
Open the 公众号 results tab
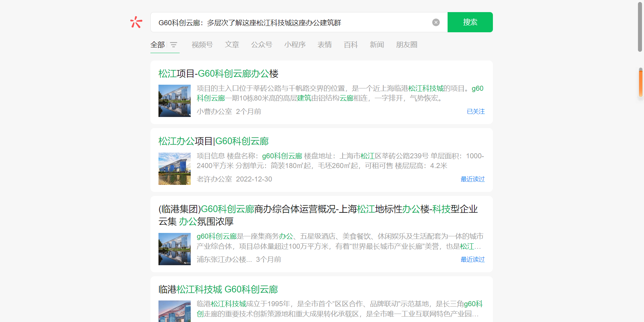[262, 44]
